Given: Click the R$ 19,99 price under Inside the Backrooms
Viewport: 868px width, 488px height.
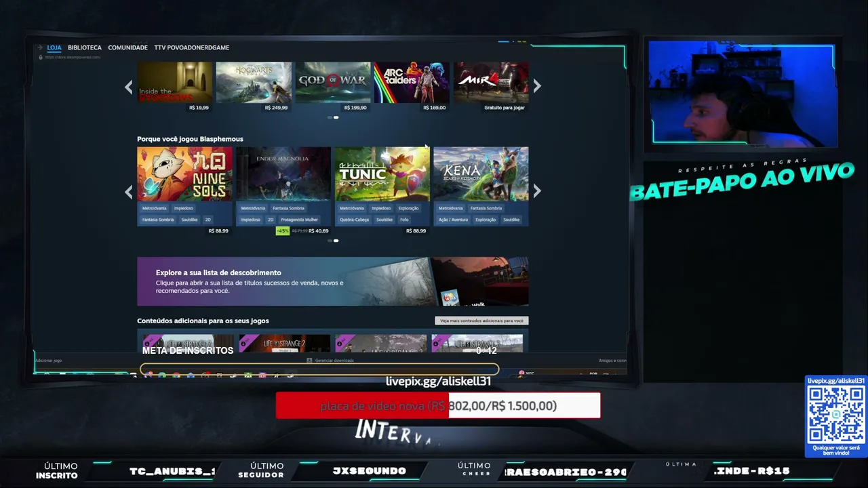Looking at the screenshot, I should (x=199, y=108).
